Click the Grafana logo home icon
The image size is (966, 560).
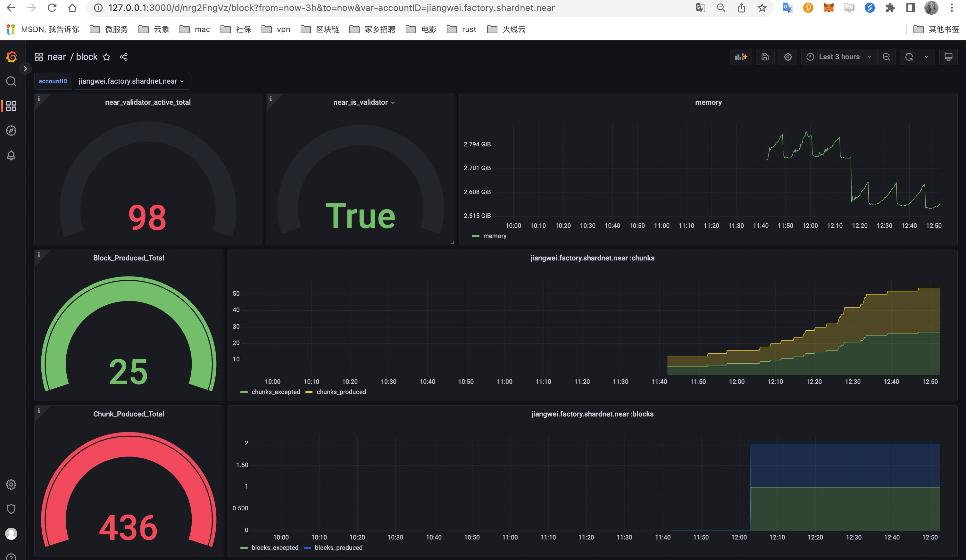[x=11, y=57]
